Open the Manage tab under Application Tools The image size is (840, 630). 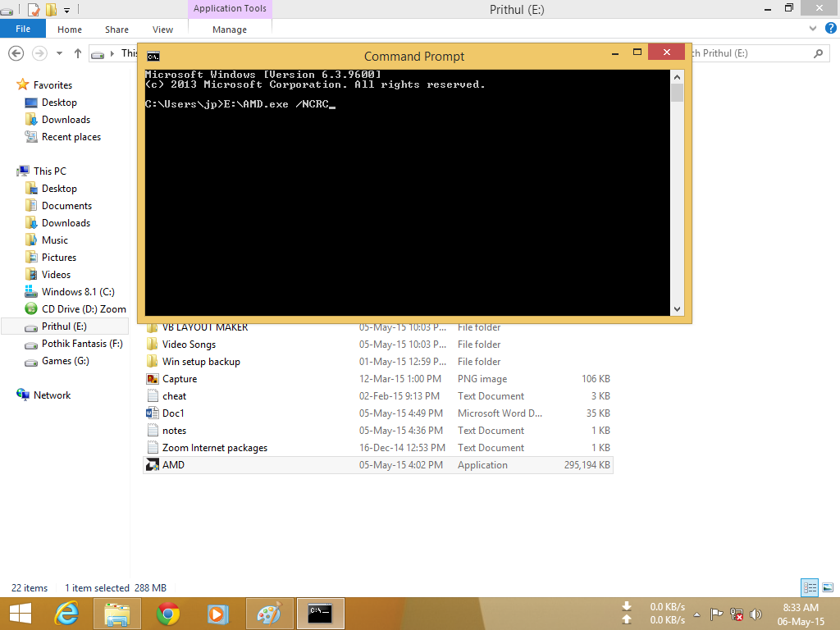(x=230, y=30)
